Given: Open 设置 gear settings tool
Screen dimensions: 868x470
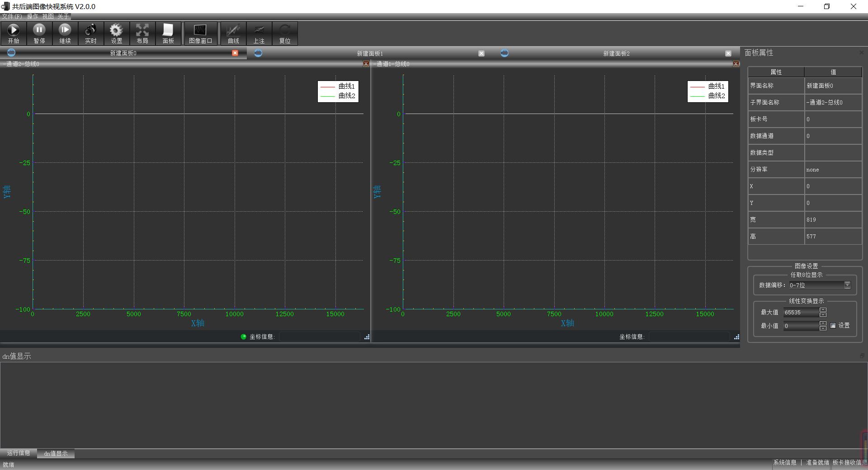Looking at the screenshot, I should tap(117, 33).
